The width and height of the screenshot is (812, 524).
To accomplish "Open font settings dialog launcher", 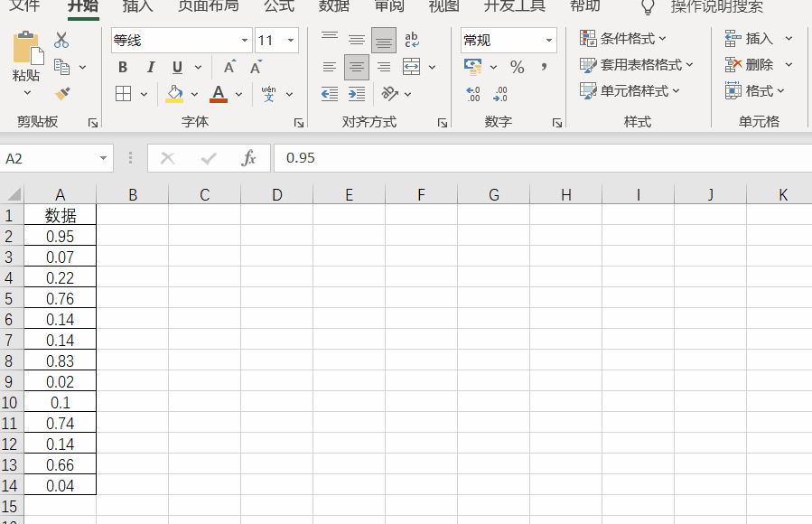I will pos(299,123).
